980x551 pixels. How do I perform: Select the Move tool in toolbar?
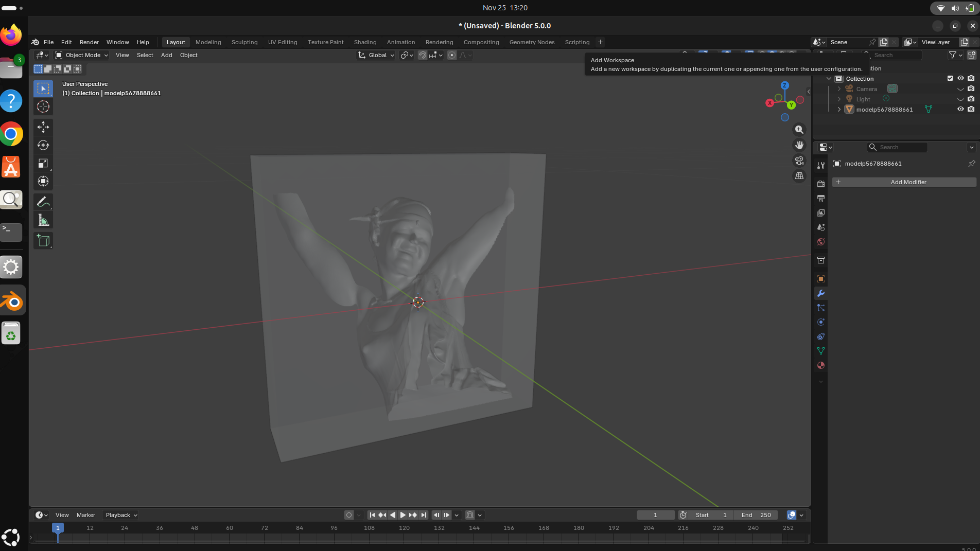[x=43, y=127]
